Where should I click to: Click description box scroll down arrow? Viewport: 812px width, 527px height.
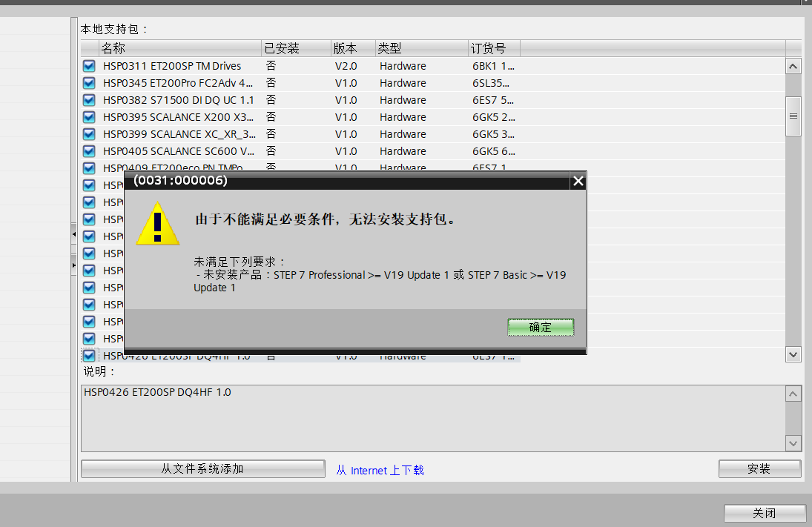point(793,443)
